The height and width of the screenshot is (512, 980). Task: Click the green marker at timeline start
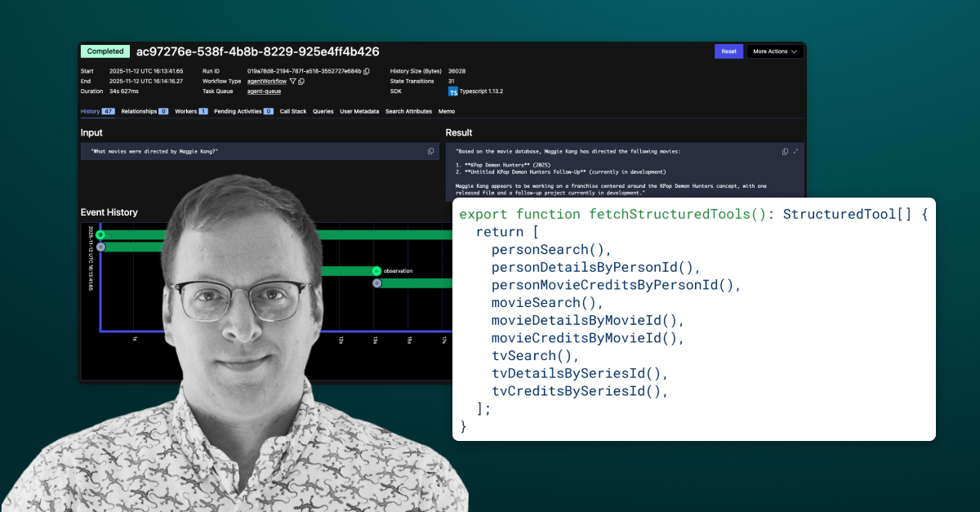100,235
